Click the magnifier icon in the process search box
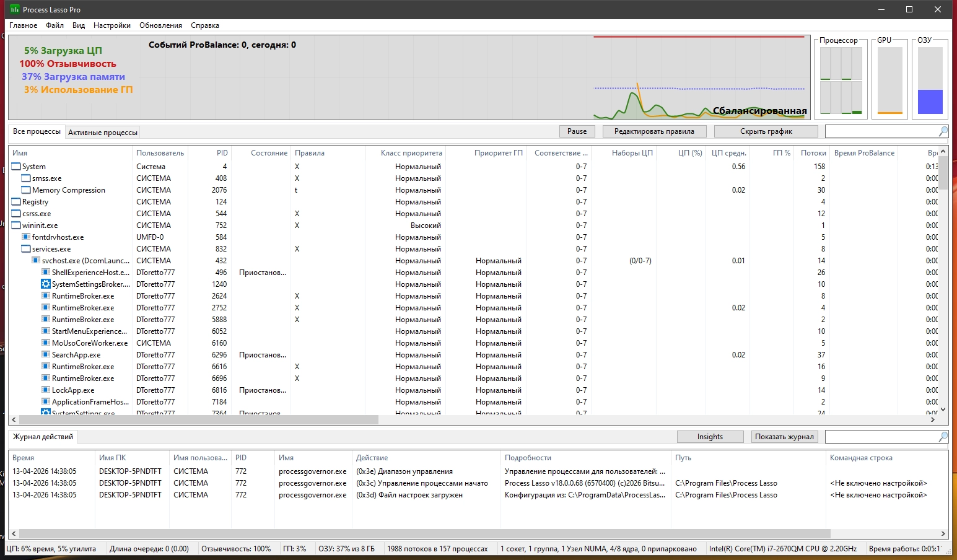Screen dimensions: 957x560 pyautogui.click(x=943, y=131)
